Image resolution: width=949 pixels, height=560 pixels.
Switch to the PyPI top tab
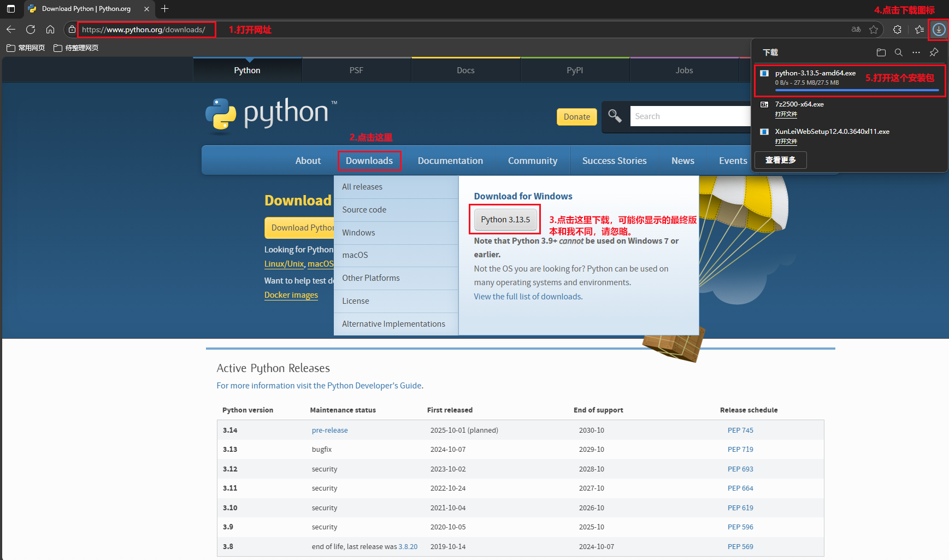(575, 70)
